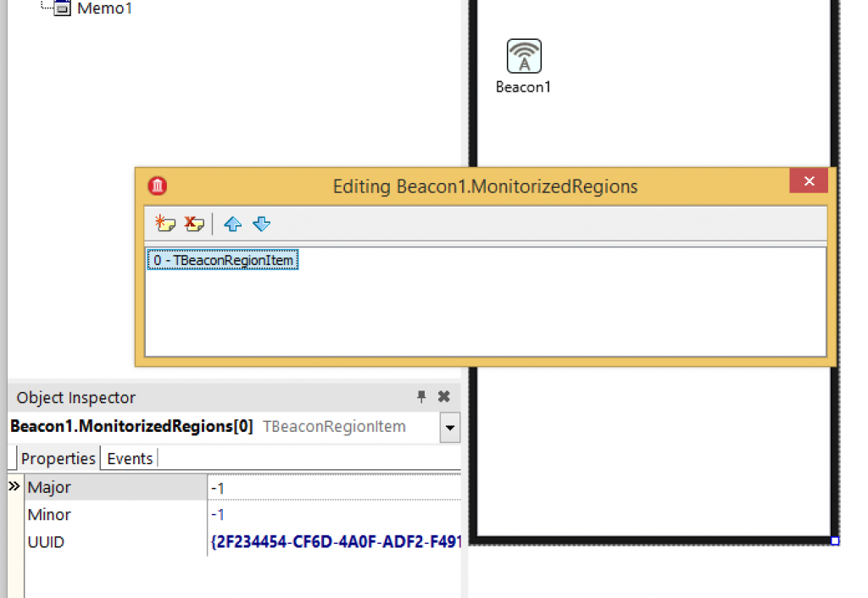Move the region item down
Image resolution: width=868 pixels, height=598 pixels.
point(261,224)
